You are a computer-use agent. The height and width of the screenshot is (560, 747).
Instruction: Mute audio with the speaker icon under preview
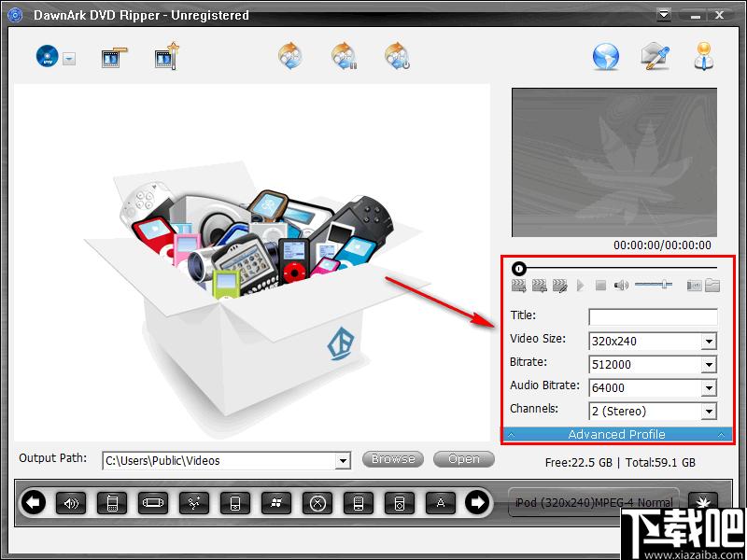[x=622, y=286]
